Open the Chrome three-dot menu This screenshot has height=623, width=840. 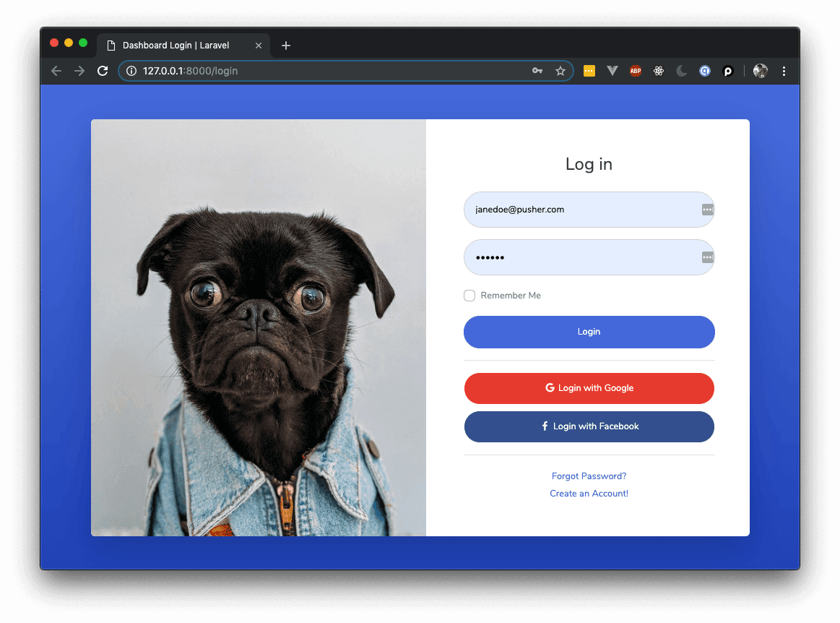(784, 71)
